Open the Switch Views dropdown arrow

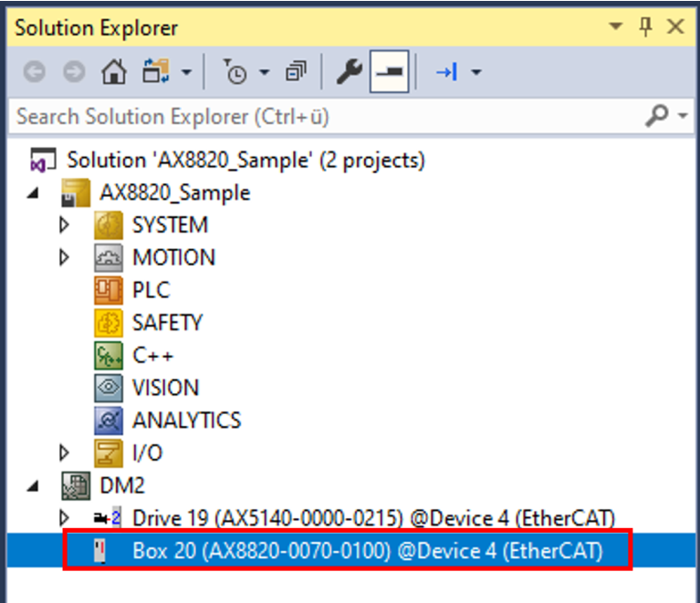tap(186, 72)
